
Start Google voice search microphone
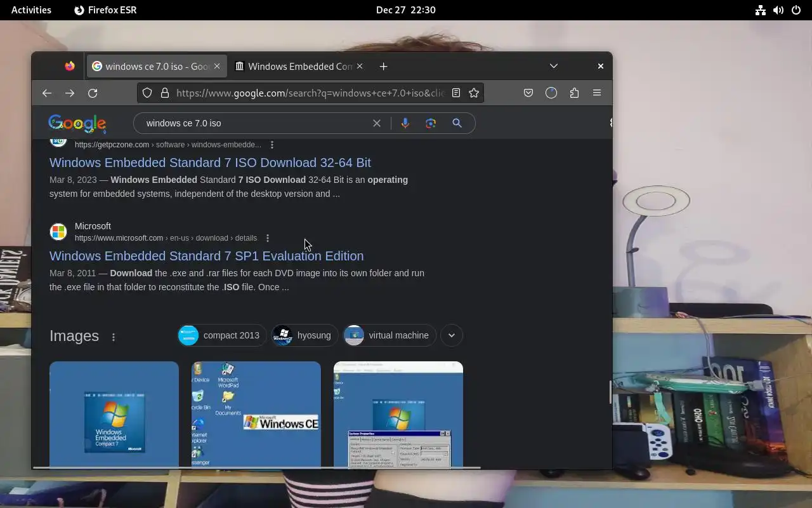[405, 123]
